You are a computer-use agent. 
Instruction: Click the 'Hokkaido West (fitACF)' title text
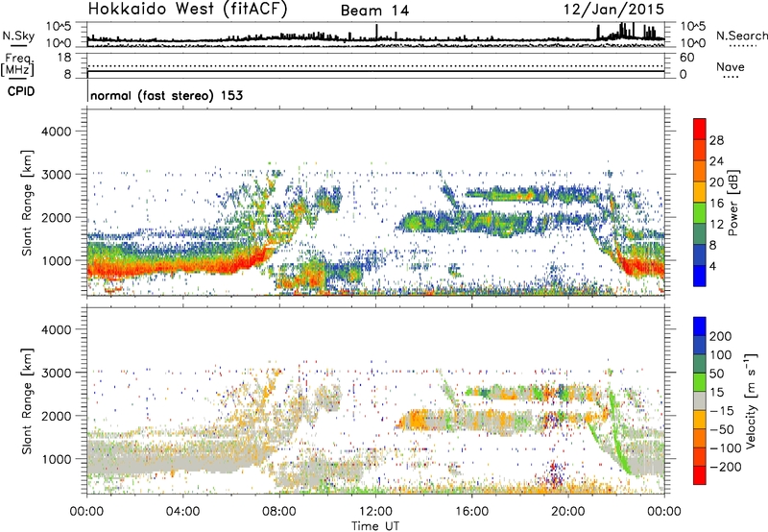pyautogui.click(x=187, y=10)
